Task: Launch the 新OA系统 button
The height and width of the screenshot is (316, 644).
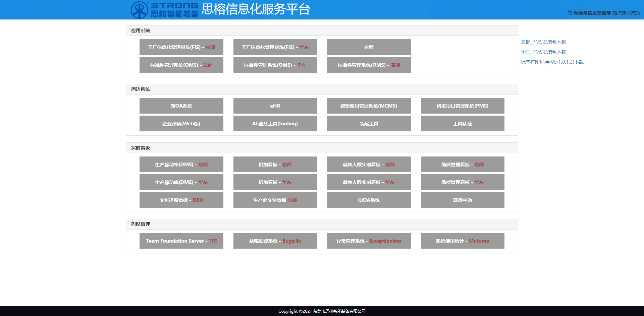Action: [x=181, y=106]
